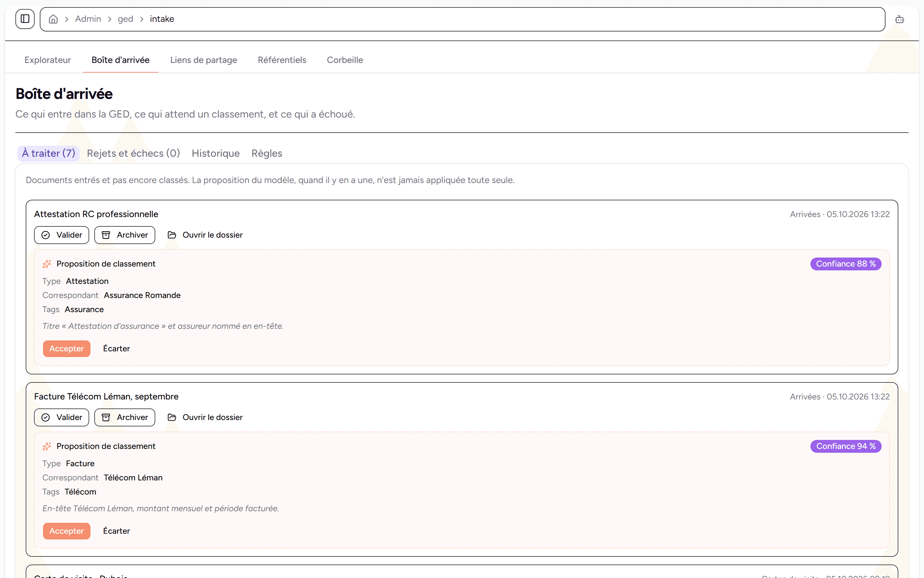Screen dimensions: 924x578
Task: Archive Attestation RC professionnelle document
Action: [125, 235]
